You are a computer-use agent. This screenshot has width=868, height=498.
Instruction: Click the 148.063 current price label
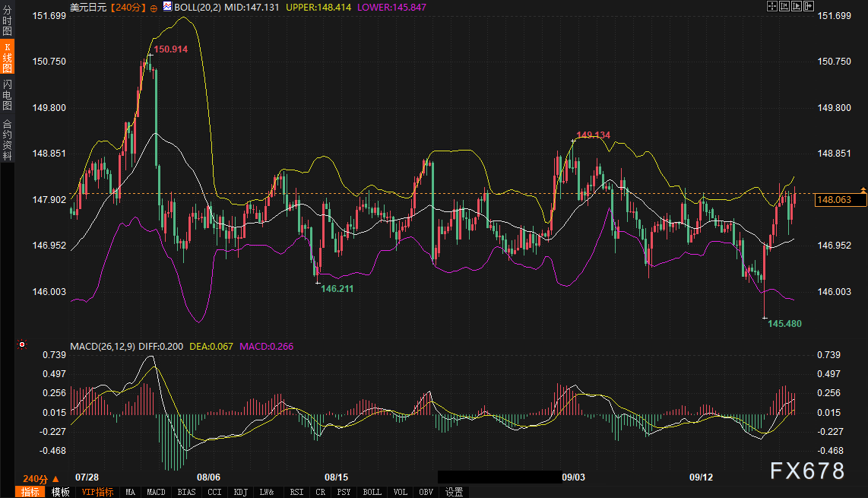point(840,200)
